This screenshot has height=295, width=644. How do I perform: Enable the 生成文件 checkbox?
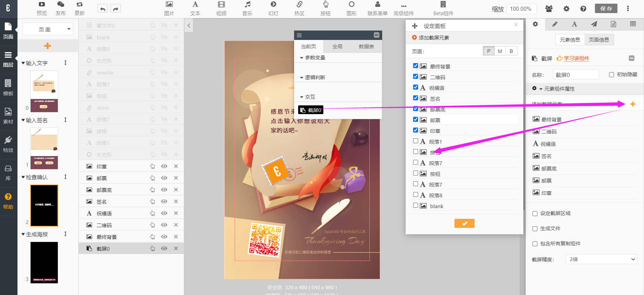(535, 229)
